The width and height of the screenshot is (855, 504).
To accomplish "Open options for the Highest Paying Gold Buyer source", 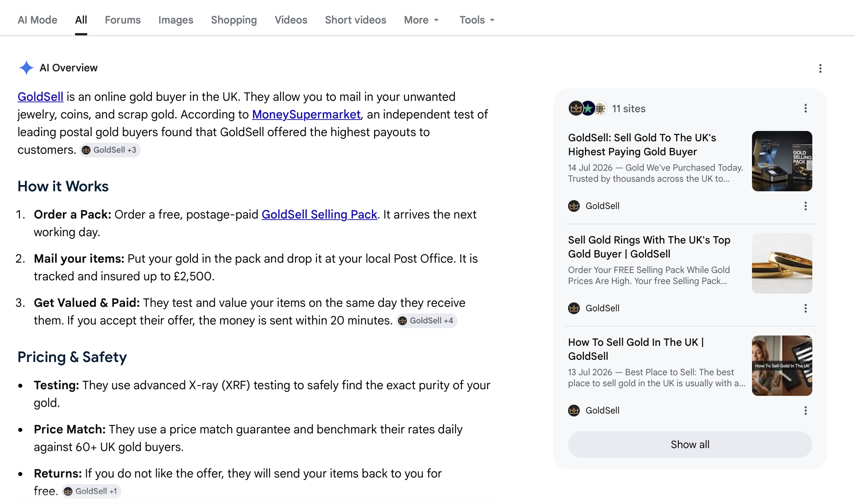I will 805,206.
